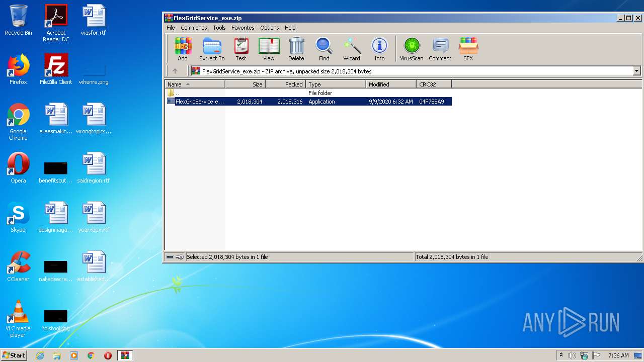The image size is (644, 362).
Task: Sort by the Type column header
Action: 336,84
